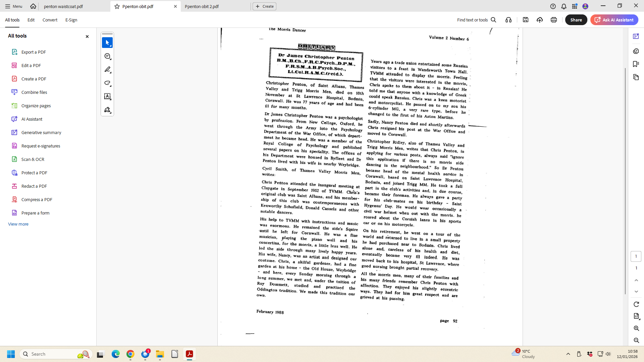This screenshot has width=644, height=362.
Task: Open the Convert menu
Action: pyautogui.click(x=50, y=20)
